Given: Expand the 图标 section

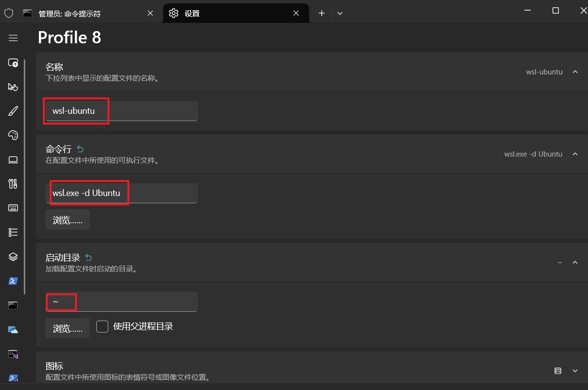Looking at the screenshot, I should (575, 371).
